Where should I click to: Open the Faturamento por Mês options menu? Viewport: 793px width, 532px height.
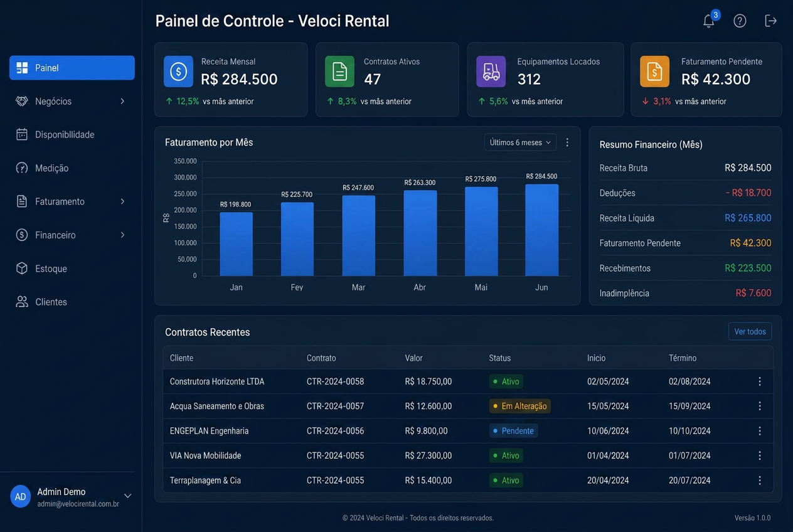567,142
